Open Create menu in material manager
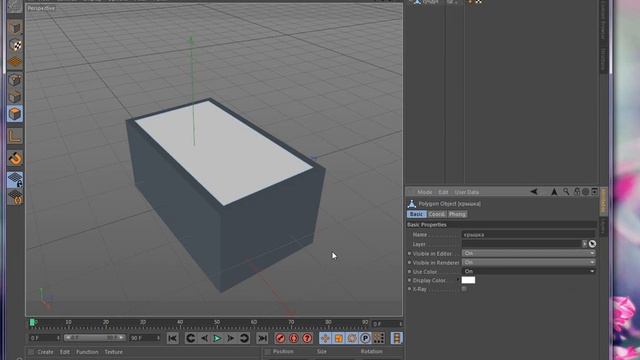640x360 pixels. [45, 352]
